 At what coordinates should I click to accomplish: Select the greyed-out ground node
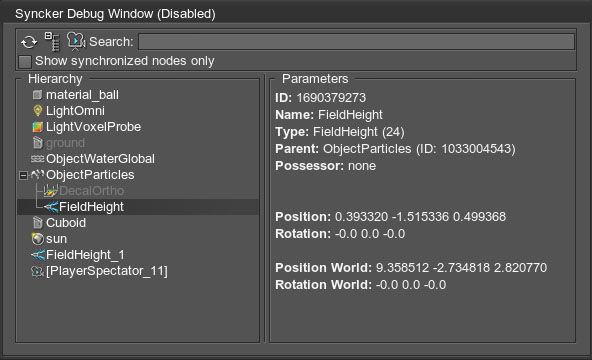tap(65, 143)
